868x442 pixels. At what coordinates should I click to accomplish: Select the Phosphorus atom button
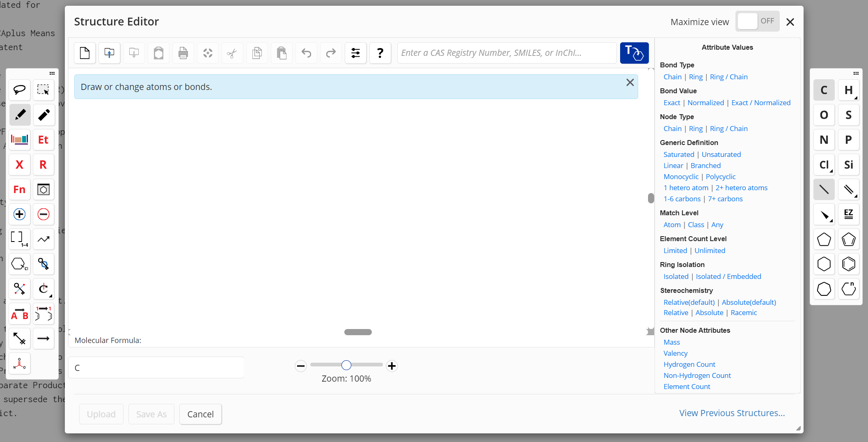(849, 140)
